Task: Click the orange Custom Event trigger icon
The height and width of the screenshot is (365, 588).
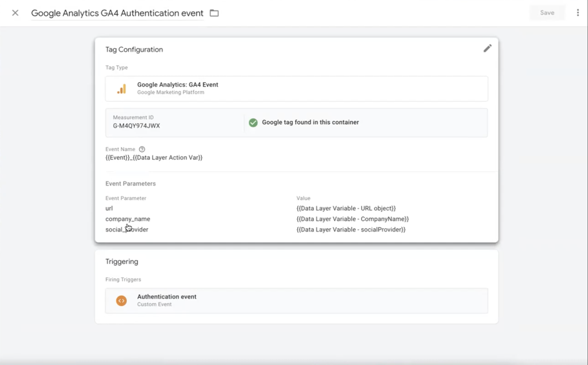Action: tap(121, 301)
